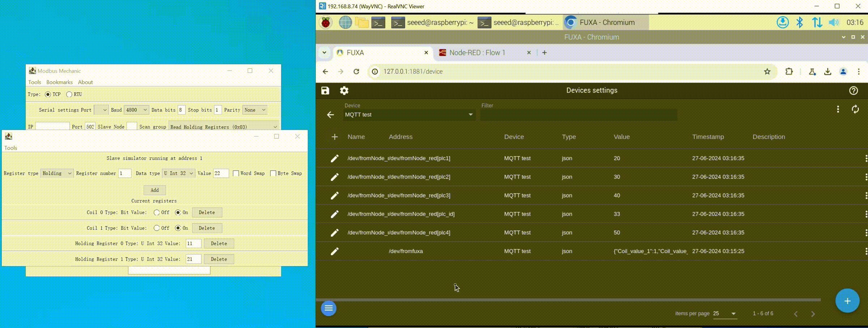Click the FUXA save project icon

click(325, 91)
